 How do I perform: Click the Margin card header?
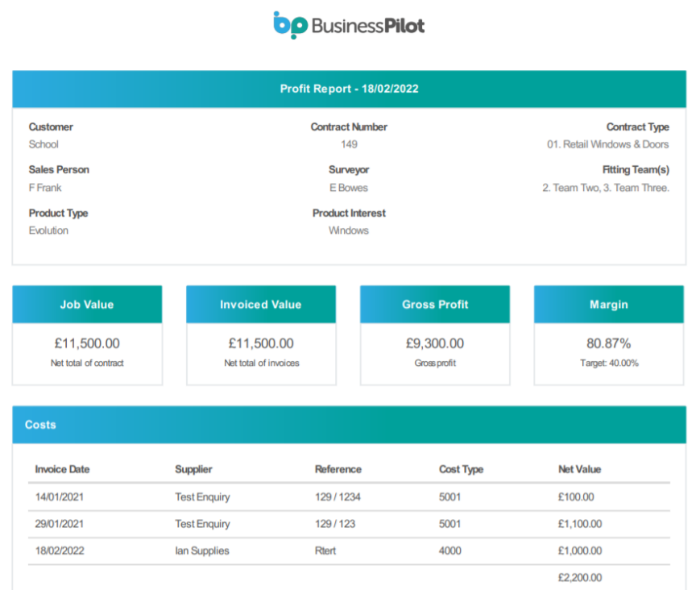click(609, 305)
